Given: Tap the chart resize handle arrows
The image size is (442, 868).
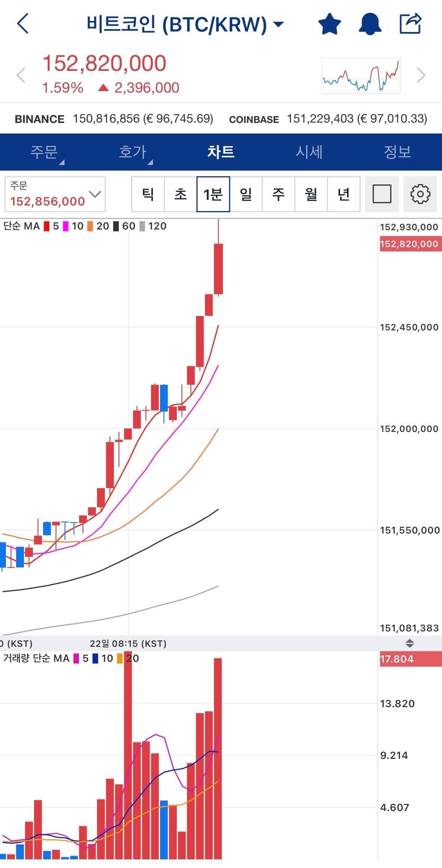Looking at the screenshot, I should 410,643.
